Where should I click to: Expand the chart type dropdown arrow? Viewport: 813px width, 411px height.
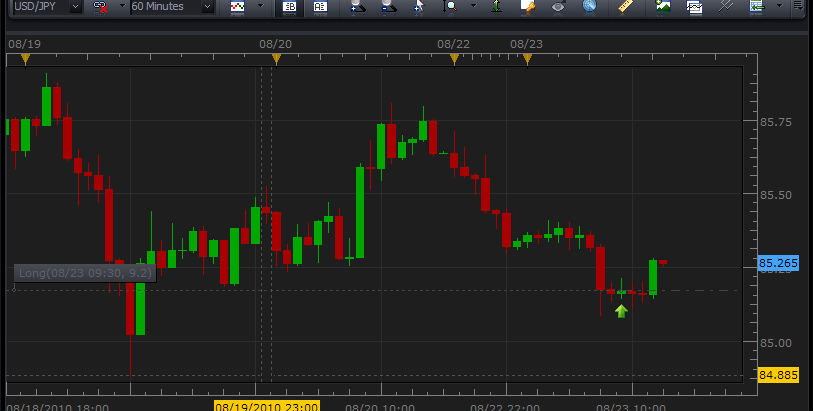click(x=260, y=6)
